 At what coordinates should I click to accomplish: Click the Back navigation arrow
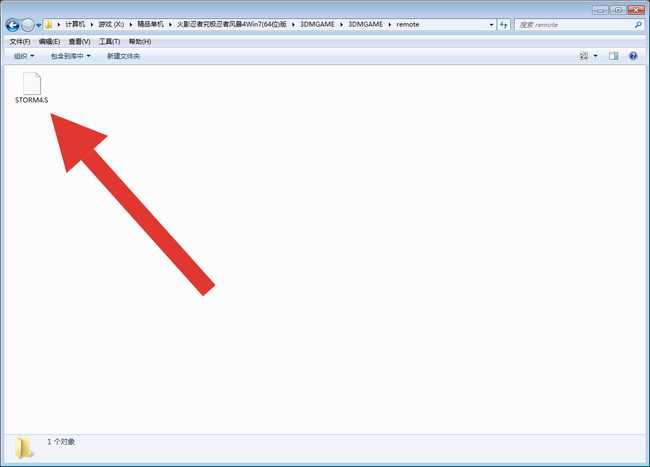tap(12, 24)
